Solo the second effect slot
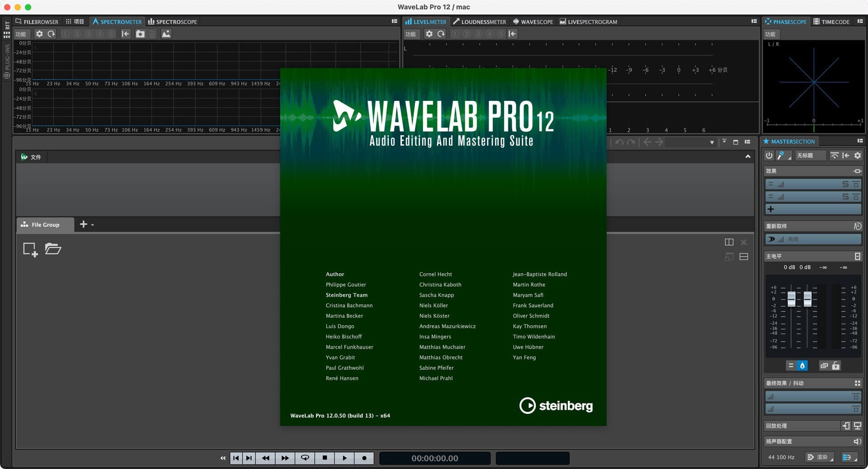 click(845, 197)
